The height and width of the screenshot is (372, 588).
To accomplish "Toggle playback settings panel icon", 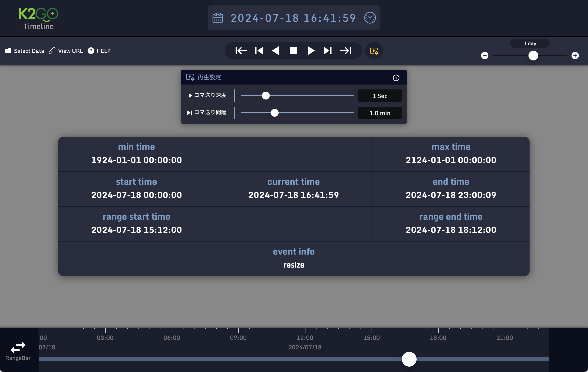I will pyautogui.click(x=374, y=51).
